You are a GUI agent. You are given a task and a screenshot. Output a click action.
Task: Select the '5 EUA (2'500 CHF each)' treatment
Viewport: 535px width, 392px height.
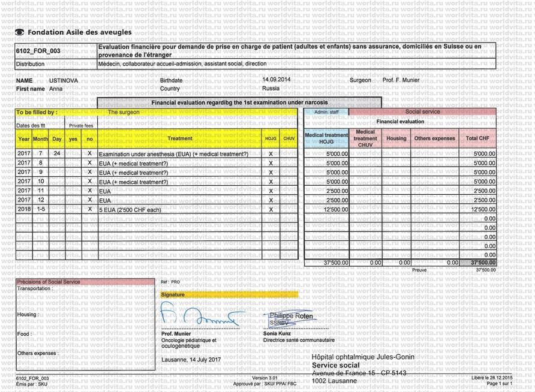click(130, 210)
